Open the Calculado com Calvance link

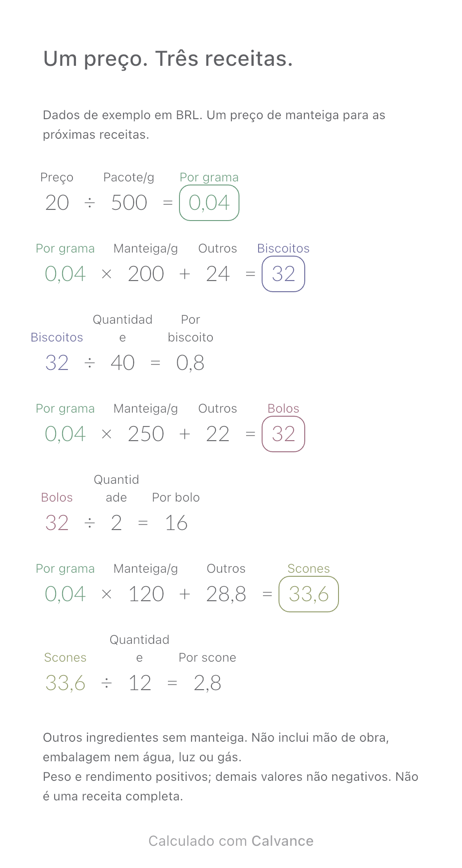[x=231, y=841]
